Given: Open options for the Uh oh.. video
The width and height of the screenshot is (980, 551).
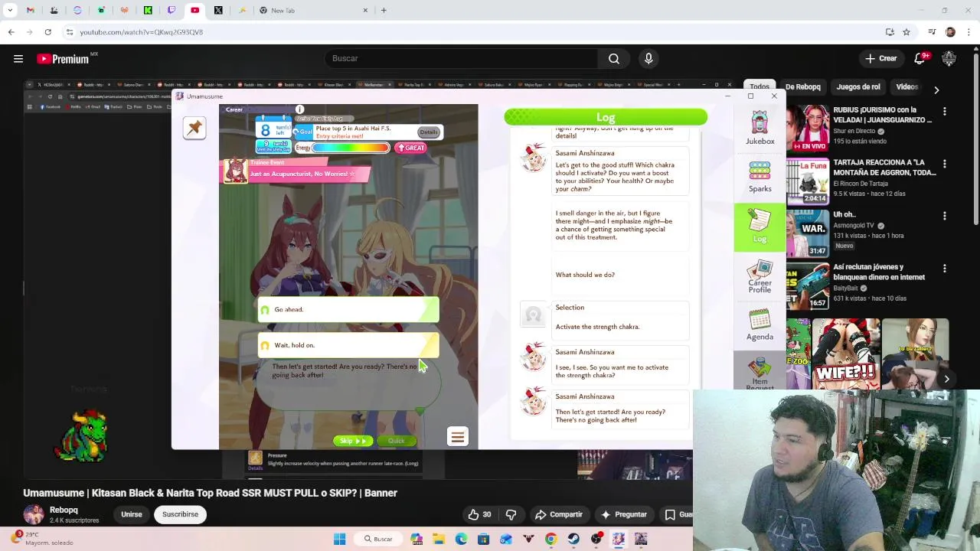Looking at the screenshot, I should tap(945, 216).
